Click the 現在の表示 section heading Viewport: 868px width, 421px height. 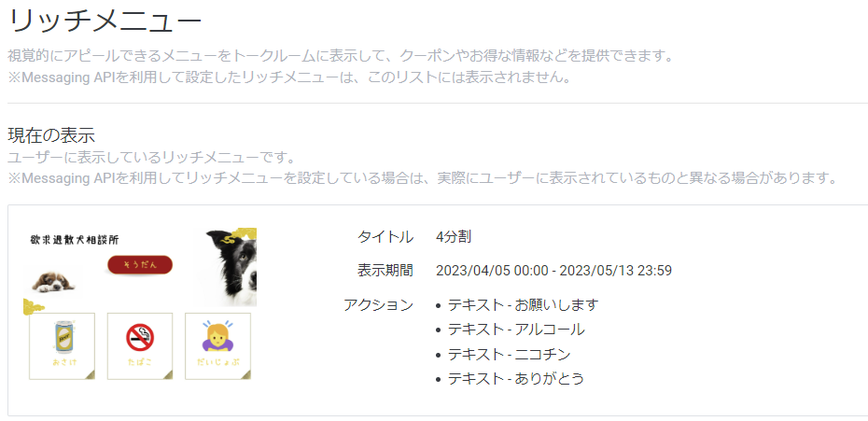(51, 135)
